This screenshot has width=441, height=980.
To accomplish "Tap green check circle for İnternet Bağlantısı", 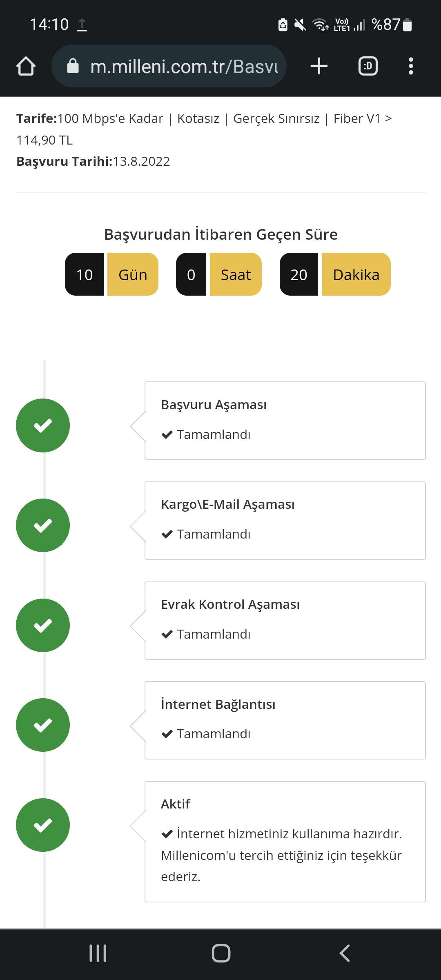I will (43, 725).
